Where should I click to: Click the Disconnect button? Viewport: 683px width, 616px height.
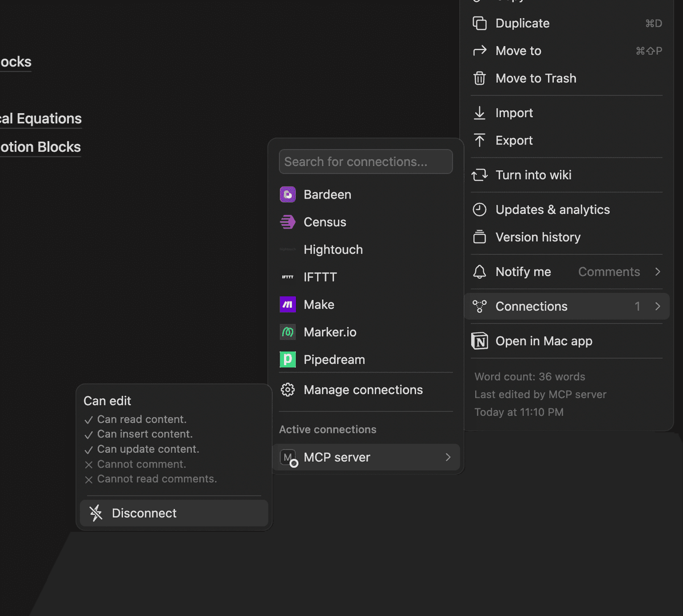coord(174,513)
